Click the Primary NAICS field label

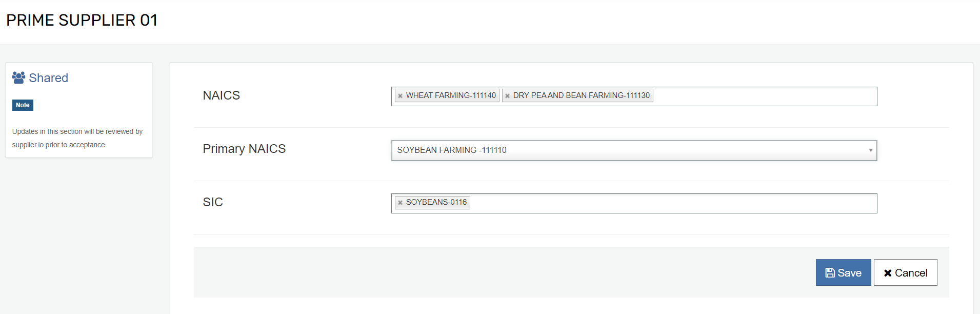click(244, 149)
